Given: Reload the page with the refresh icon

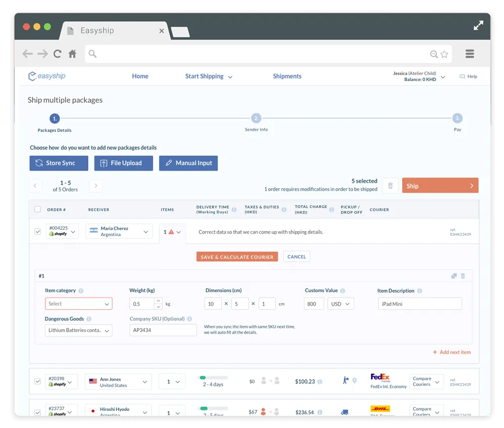Looking at the screenshot, I should 57,53.
